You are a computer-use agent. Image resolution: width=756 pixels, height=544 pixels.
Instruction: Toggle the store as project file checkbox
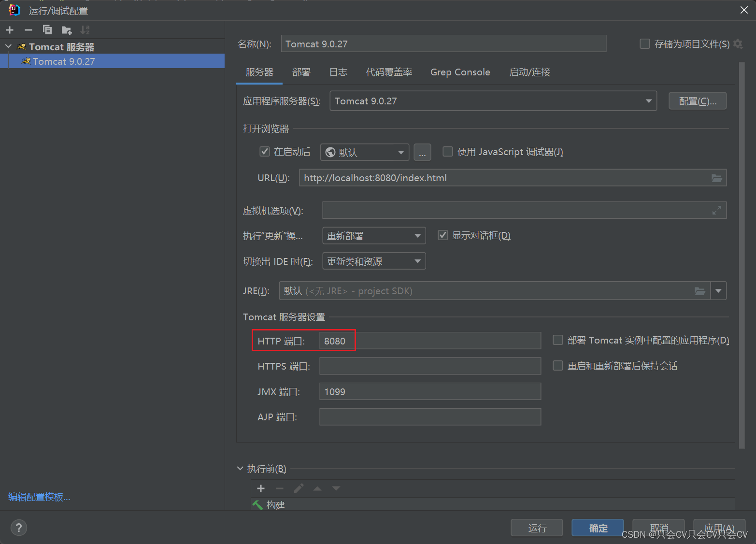tap(644, 44)
